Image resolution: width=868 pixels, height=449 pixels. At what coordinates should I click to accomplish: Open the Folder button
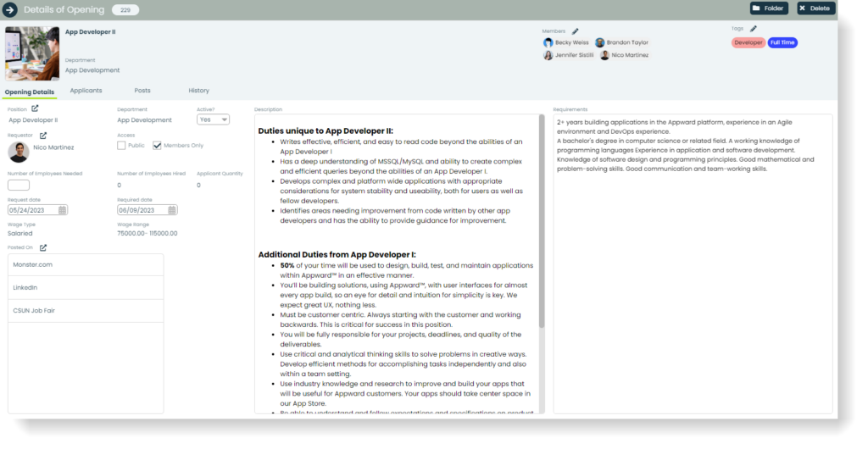click(x=769, y=8)
